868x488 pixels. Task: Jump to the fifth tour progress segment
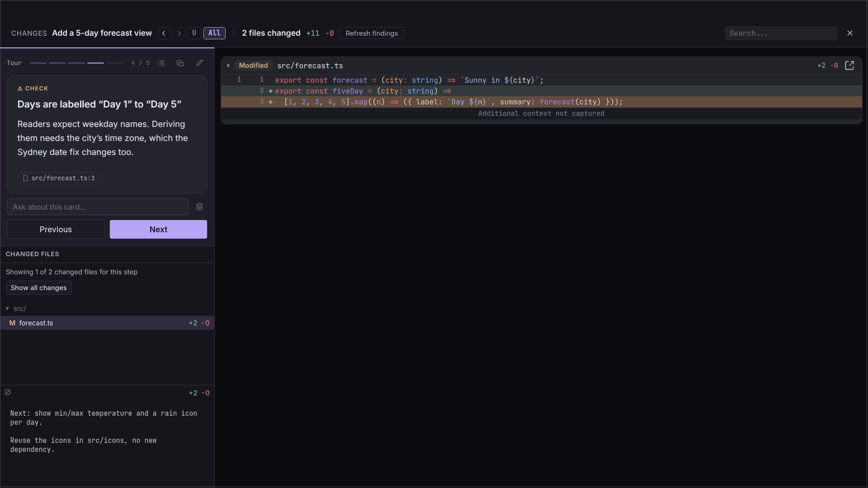pyautogui.click(x=114, y=63)
